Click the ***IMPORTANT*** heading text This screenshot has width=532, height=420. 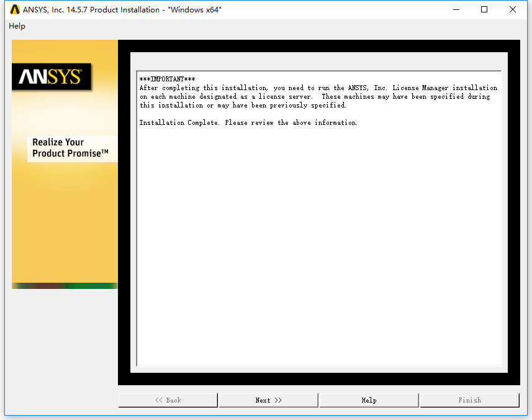[167, 79]
